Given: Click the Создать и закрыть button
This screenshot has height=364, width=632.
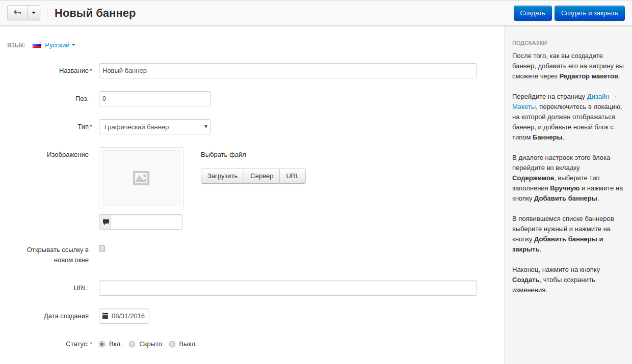Looking at the screenshot, I should coord(589,13).
